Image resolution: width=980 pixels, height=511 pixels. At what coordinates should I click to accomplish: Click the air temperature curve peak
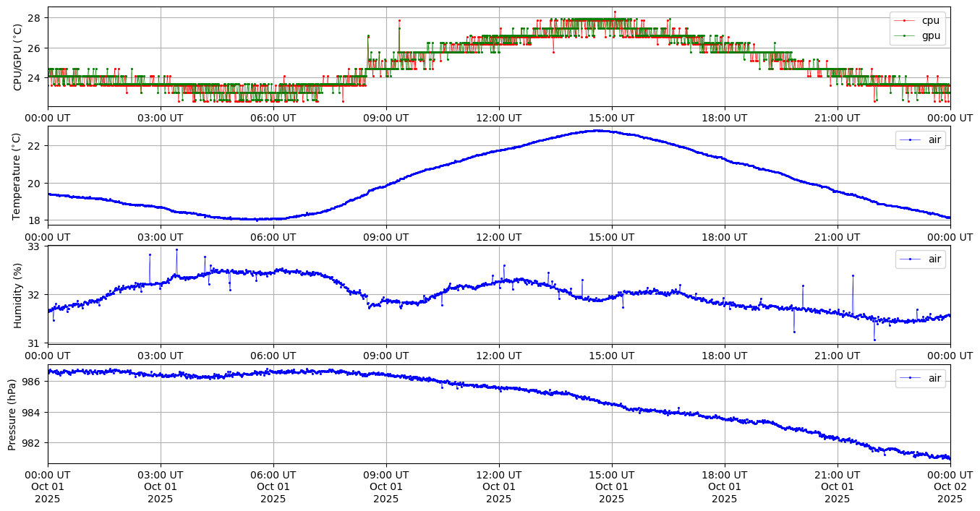[x=597, y=131]
